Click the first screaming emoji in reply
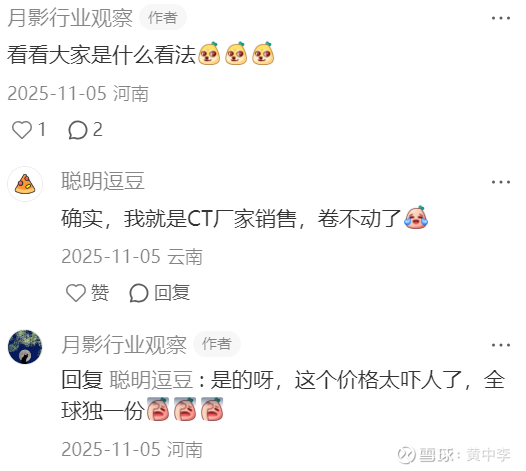 coord(158,409)
